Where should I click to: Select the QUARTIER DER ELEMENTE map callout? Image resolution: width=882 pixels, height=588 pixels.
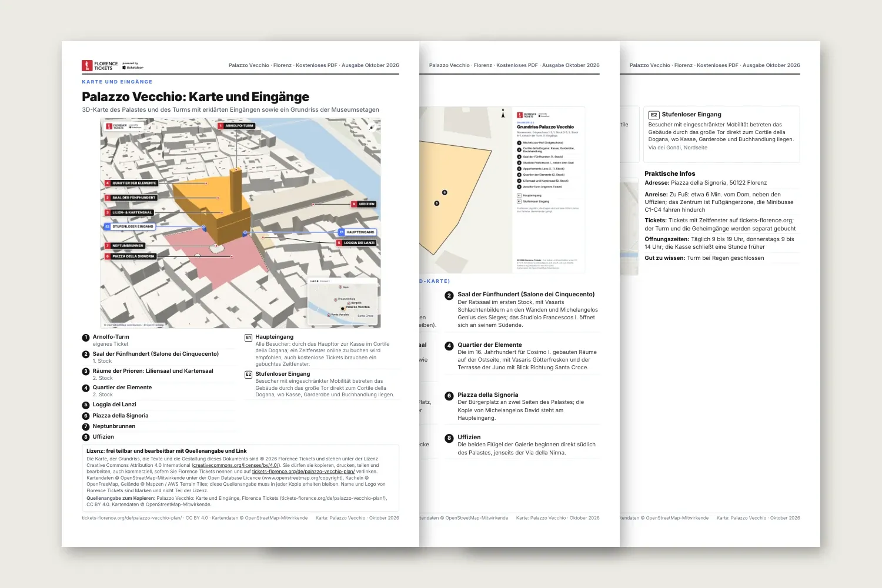pos(131,183)
